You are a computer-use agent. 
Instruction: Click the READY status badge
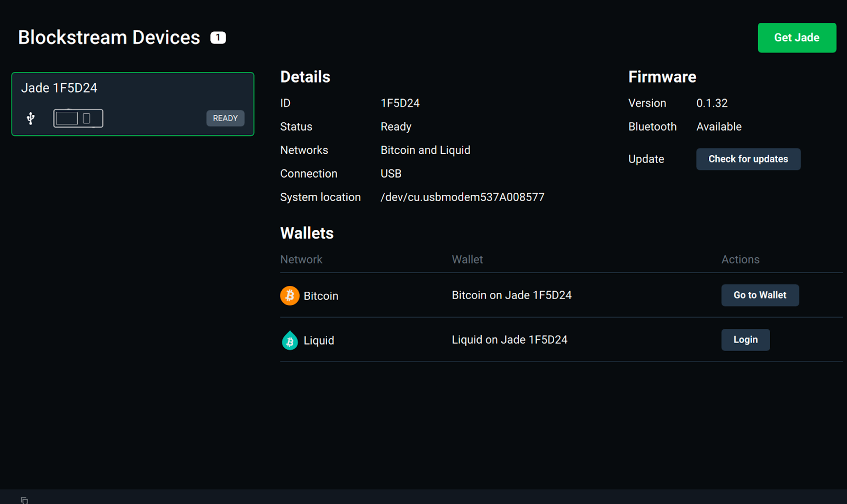tap(225, 118)
